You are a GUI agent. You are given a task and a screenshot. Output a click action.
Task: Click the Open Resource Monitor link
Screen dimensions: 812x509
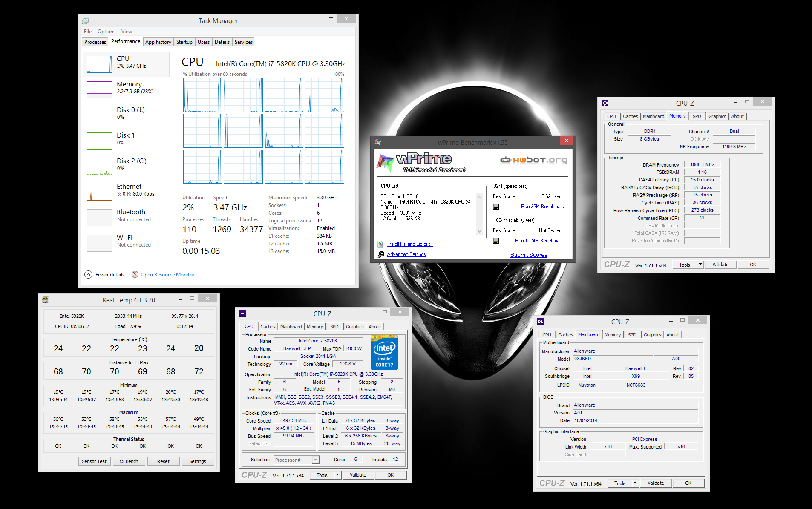pyautogui.click(x=167, y=275)
